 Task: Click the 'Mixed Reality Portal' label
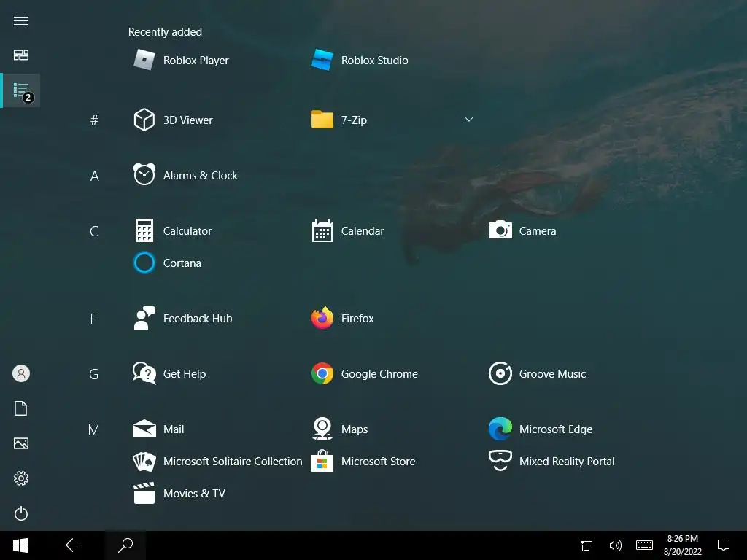(566, 461)
